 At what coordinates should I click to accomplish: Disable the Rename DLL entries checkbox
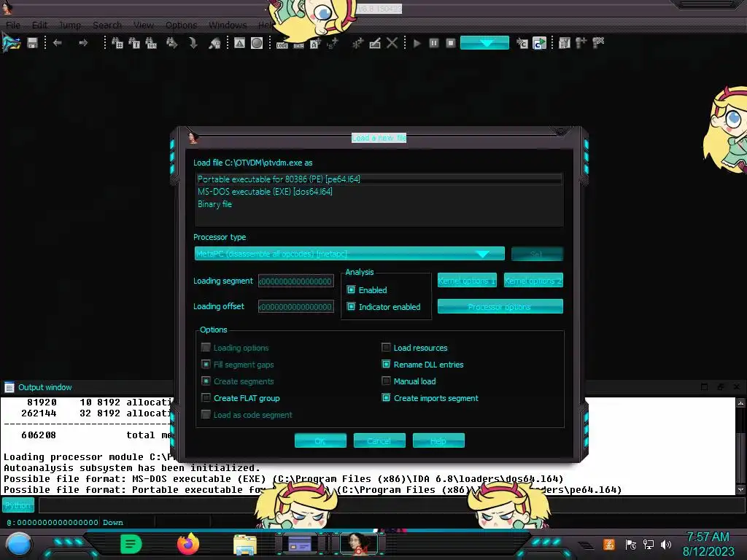(x=386, y=365)
